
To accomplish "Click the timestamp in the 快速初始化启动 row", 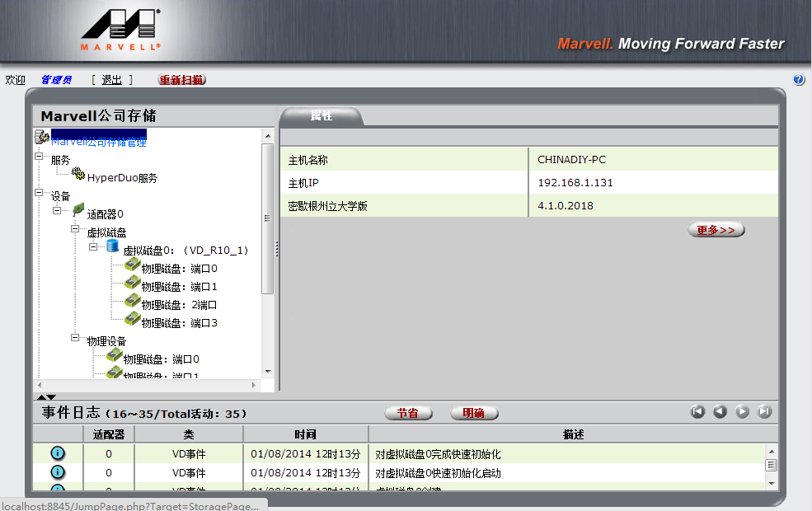I will click(x=306, y=473).
